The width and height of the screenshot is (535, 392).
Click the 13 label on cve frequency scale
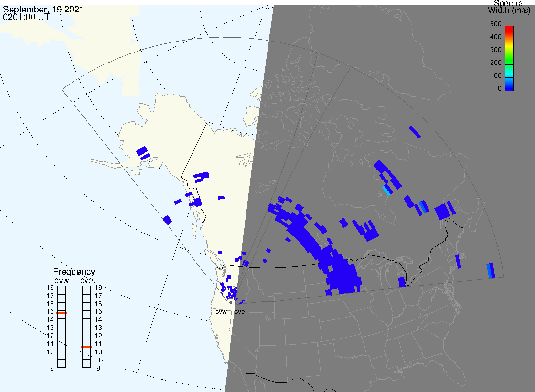pyautogui.click(x=98, y=328)
